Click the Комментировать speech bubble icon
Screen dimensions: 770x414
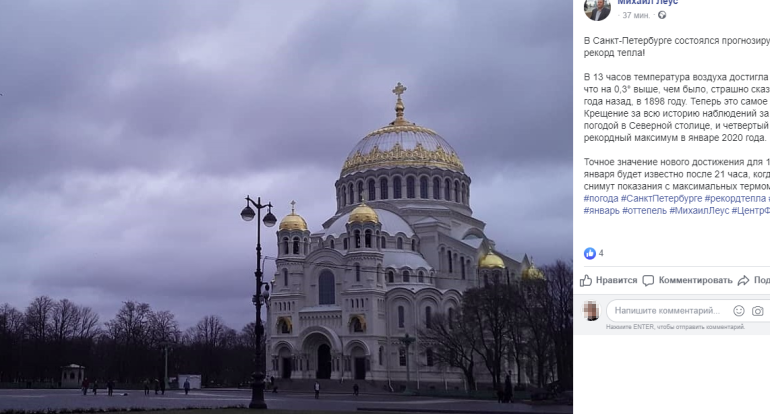(648, 280)
